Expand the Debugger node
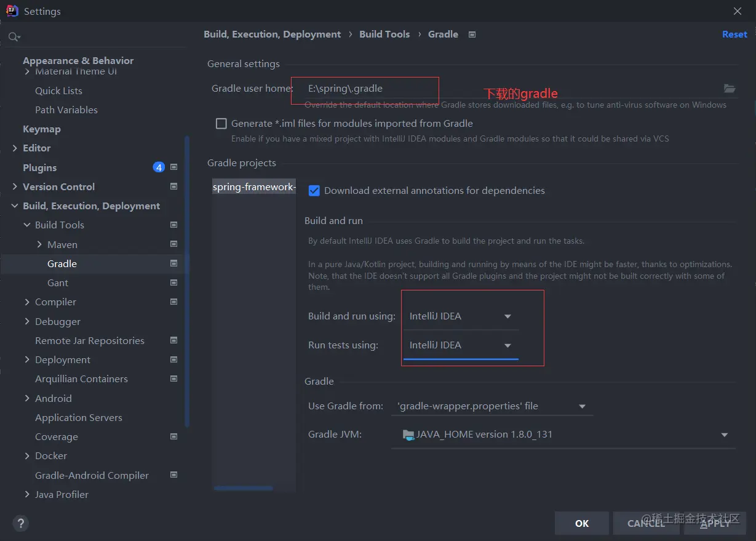 pyautogui.click(x=27, y=321)
